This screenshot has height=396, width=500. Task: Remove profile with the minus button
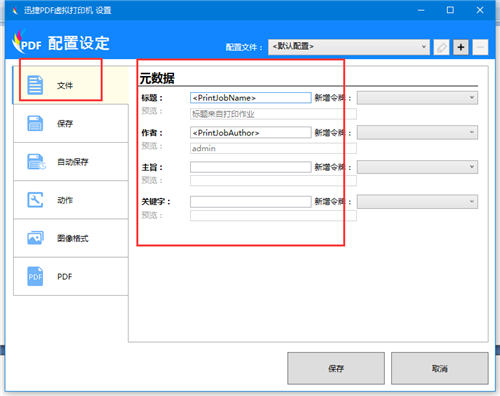480,47
